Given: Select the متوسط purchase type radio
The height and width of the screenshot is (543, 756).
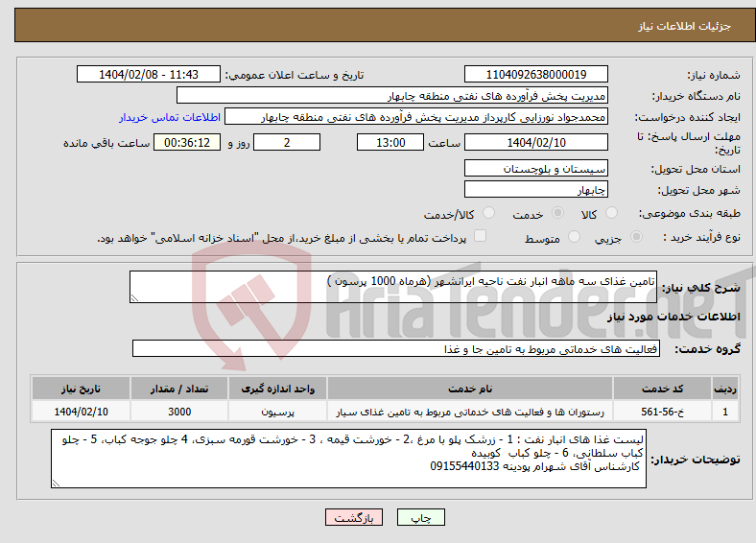Looking at the screenshot, I should tap(574, 236).
